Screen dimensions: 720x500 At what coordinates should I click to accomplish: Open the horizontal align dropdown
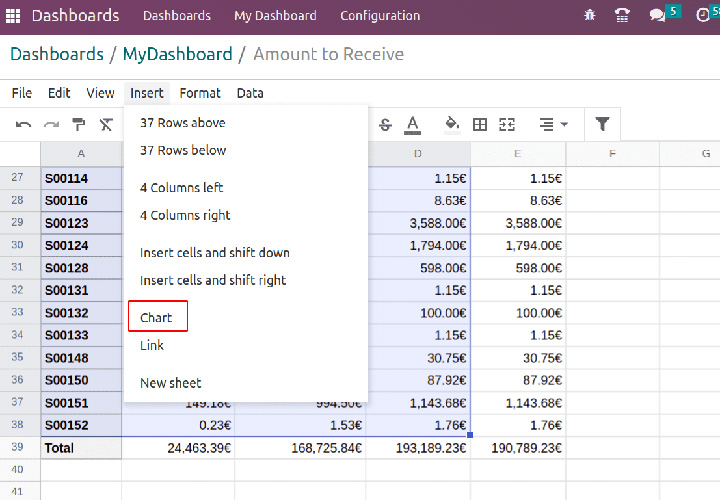pos(553,124)
